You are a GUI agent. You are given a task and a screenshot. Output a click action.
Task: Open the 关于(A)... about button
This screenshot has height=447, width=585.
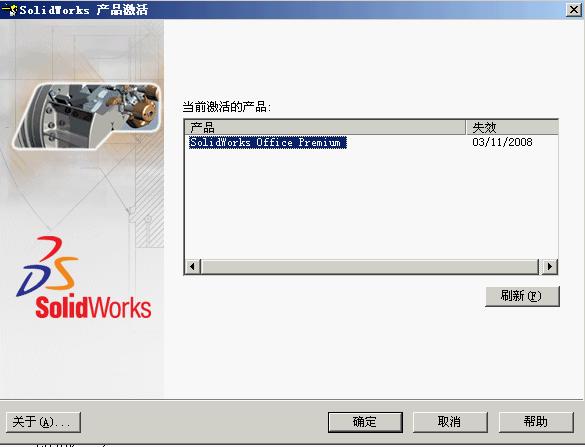(43, 422)
